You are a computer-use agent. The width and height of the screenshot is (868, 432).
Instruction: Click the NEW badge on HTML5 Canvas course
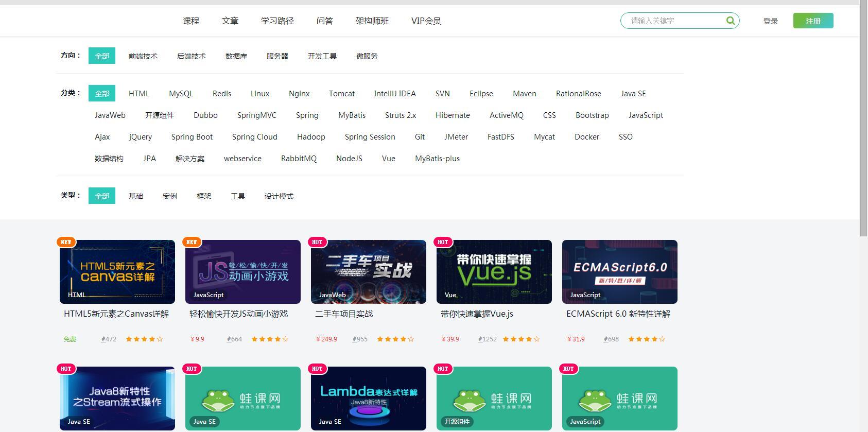point(66,242)
